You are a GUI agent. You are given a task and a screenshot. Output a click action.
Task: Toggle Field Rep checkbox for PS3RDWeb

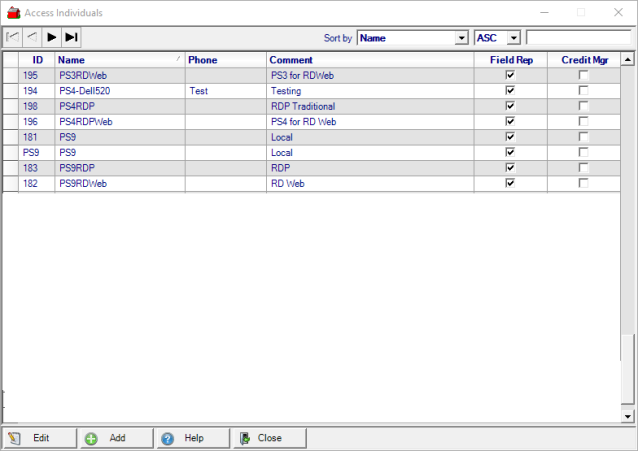click(x=510, y=75)
